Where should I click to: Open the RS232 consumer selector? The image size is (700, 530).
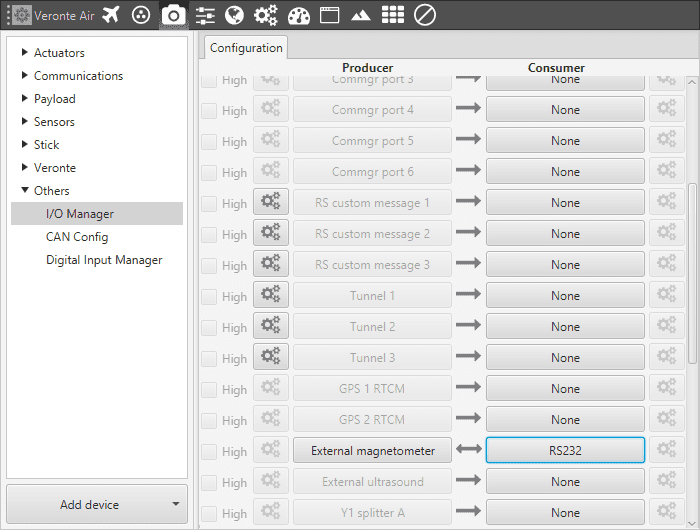point(565,450)
